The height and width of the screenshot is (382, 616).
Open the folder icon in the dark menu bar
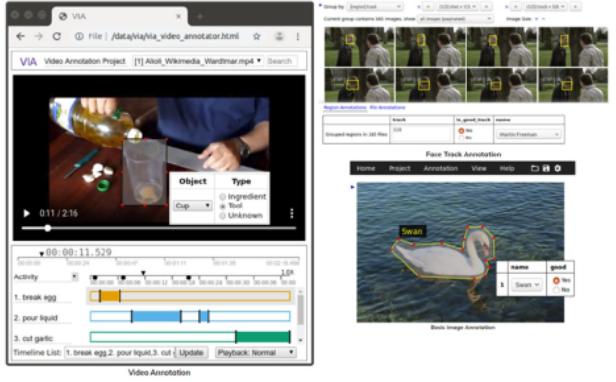point(535,169)
